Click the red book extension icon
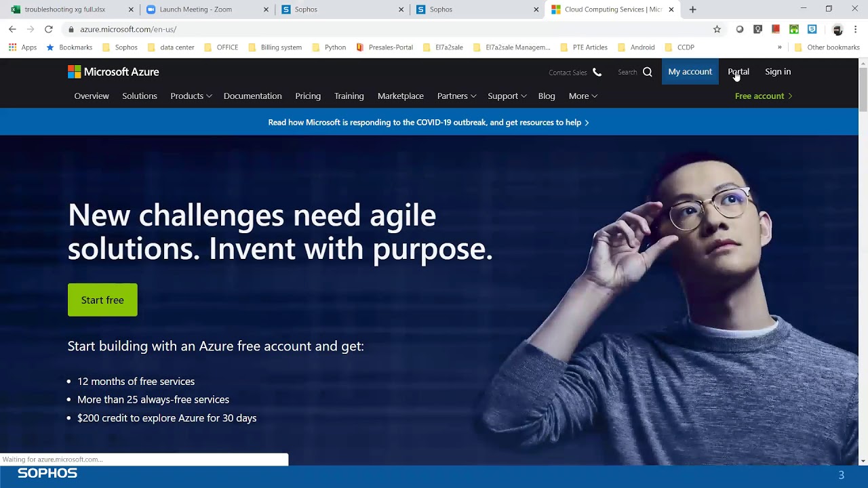868x488 pixels. (x=776, y=29)
